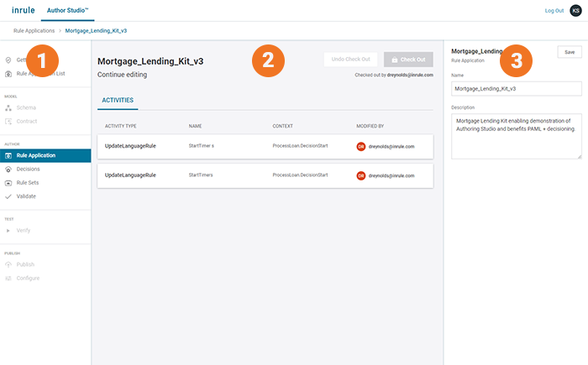Viewport: 588px width, 365px height.
Task: Click the Undo Check Out button
Action: tap(350, 60)
